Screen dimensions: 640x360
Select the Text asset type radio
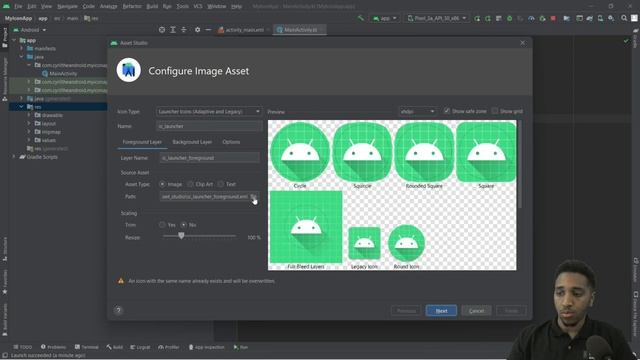[221, 184]
